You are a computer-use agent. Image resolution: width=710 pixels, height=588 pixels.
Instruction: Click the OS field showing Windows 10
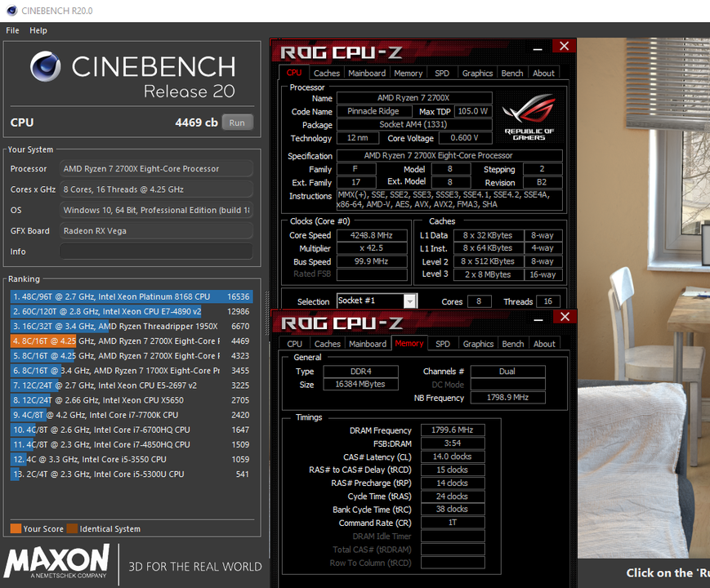(156, 210)
